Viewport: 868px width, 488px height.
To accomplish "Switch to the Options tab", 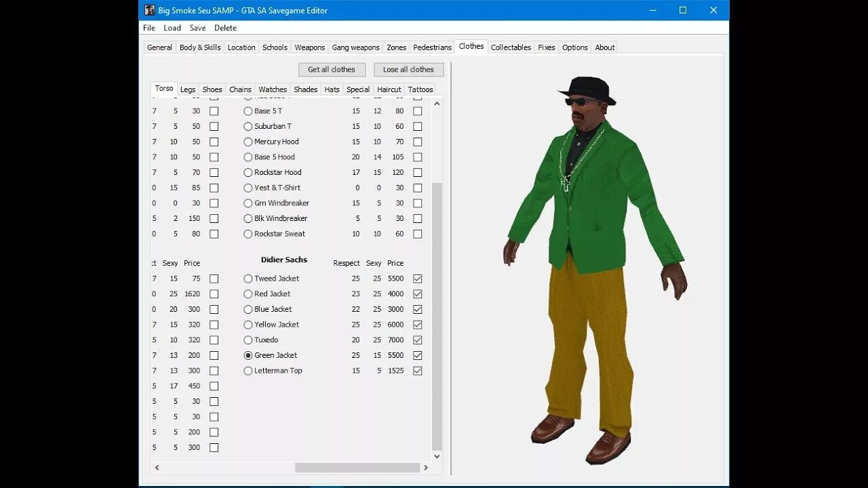I will coord(575,47).
